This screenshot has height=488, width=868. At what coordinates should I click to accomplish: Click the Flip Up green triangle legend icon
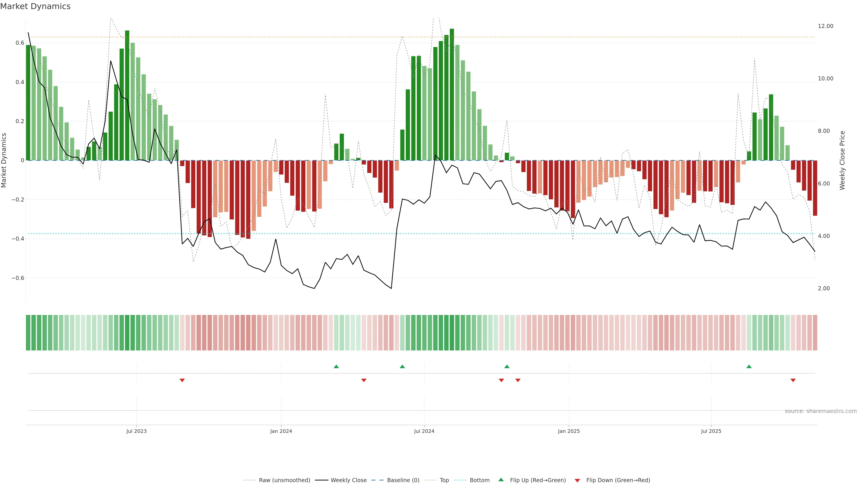(x=501, y=480)
